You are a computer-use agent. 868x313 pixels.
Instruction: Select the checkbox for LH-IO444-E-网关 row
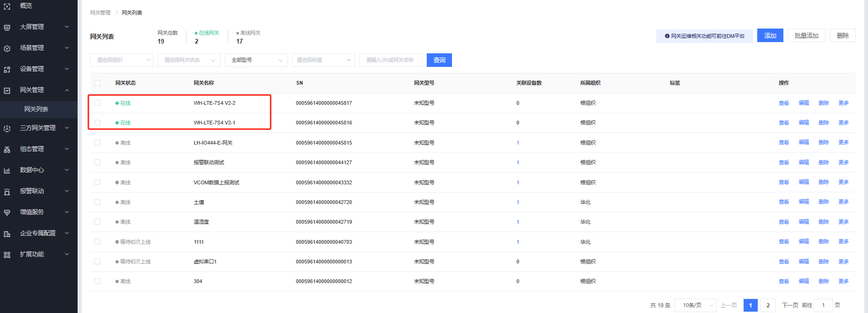tap(97, 143)
